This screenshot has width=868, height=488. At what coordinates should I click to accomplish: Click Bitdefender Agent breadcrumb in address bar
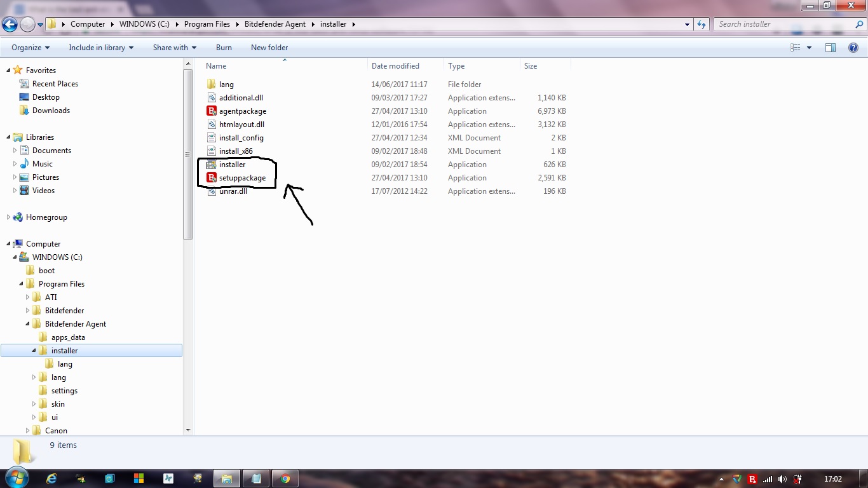tap(275, 24)
